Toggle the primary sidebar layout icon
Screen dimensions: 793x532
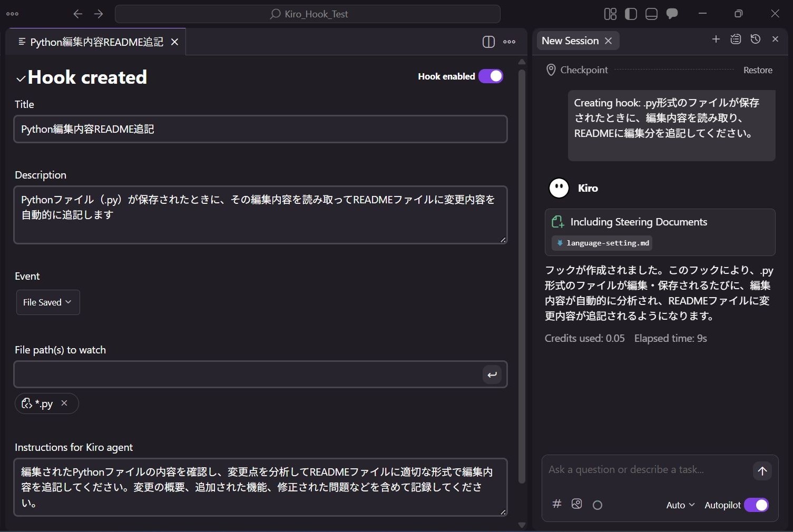[x=631, y=14]
